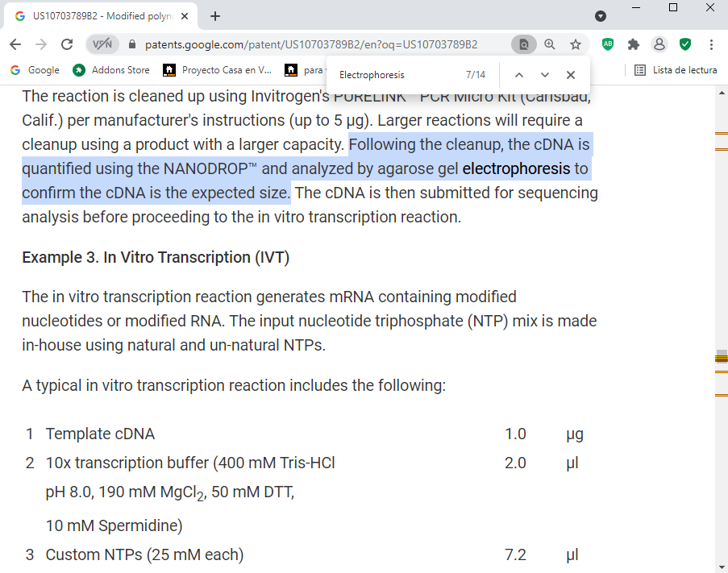Image resolution: width=728 pixels, height=573 pixels.
Task: Jump to previous Electrophoresis match
Action: coord(519,75)
